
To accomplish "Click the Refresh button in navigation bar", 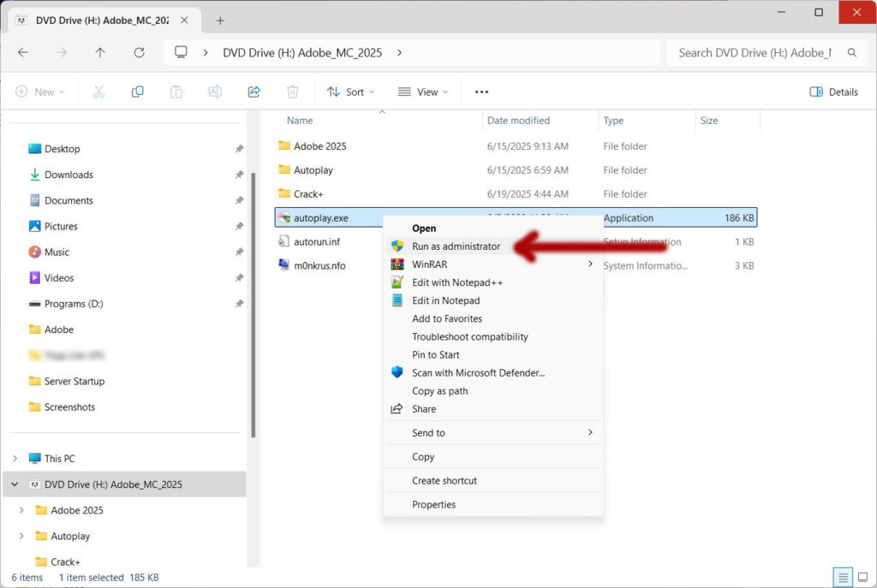I will 139,52.
